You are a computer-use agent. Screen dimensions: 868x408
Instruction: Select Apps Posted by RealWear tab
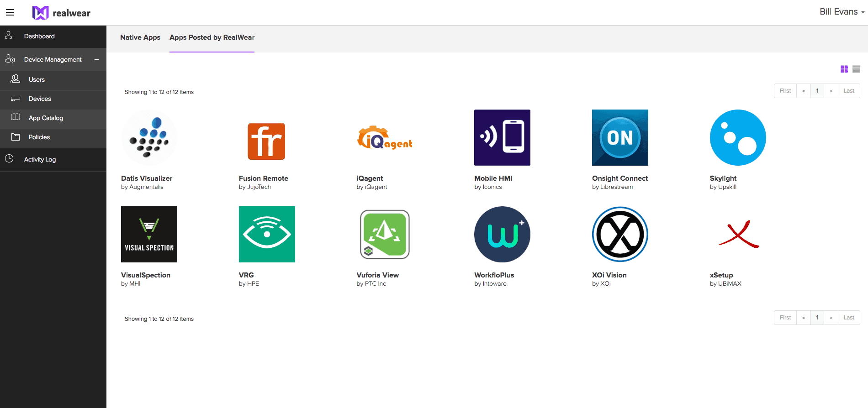[212, 37]
